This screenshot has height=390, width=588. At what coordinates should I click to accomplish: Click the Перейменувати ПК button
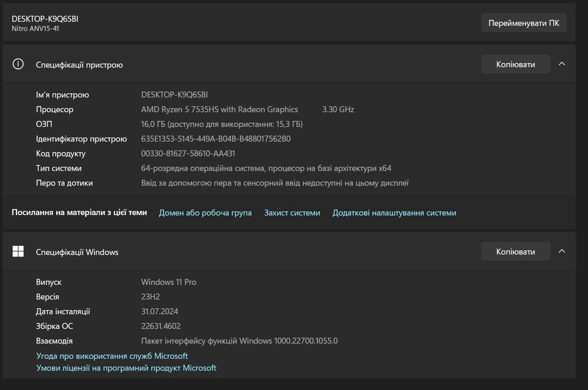(524, 23)
